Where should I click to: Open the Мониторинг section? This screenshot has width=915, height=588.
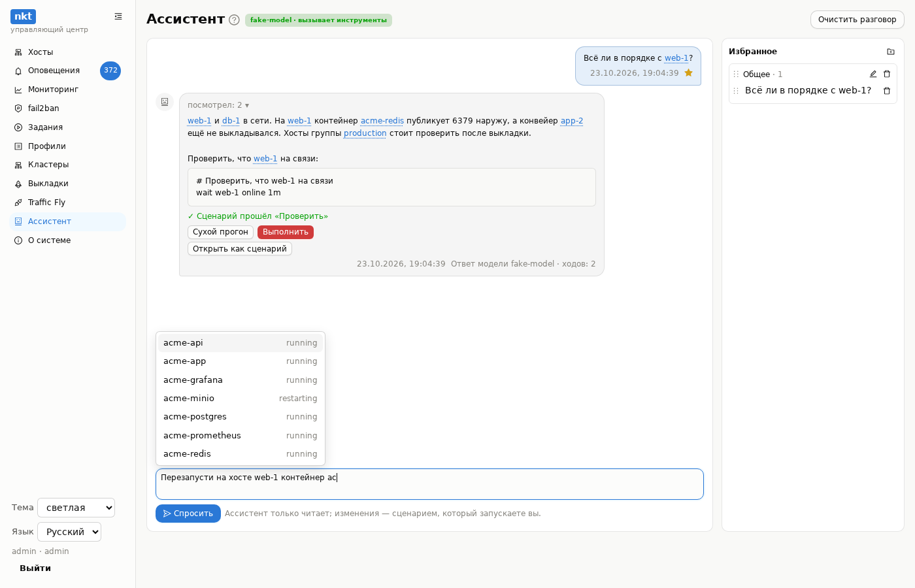68,90
